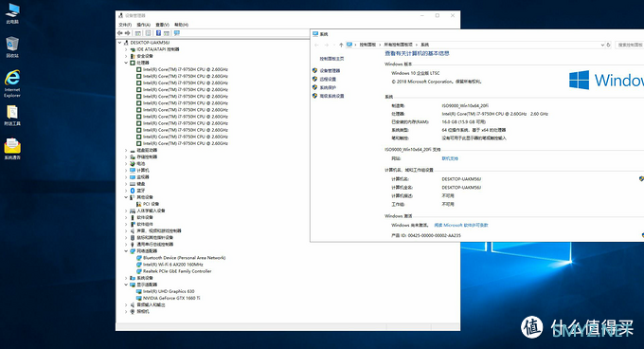Open 系统保护 (System protection) sidebar link
644x349 pixels.
point(328,87)
